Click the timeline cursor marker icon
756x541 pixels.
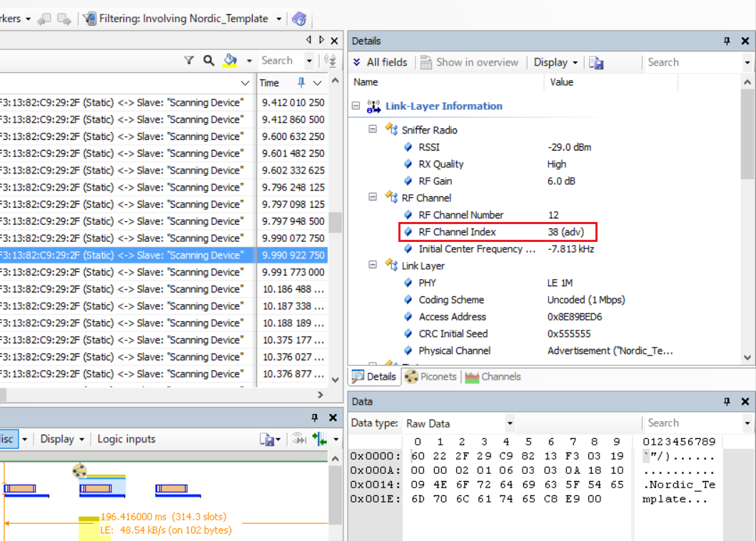(x=319, y=439)
